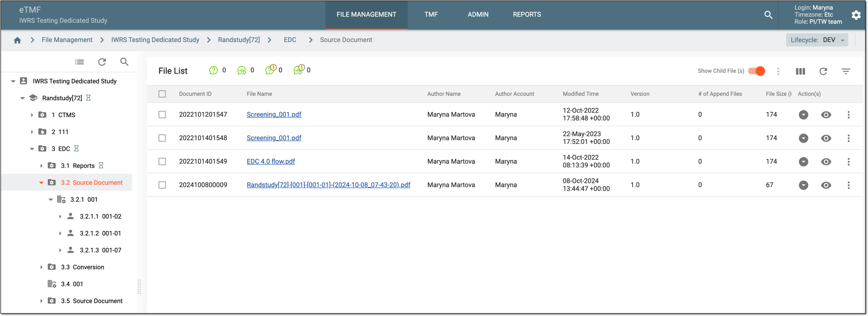Collapse the 3.2.1 001 site node
This screenshot has width=868, height=316.
(x=51, y=200)
